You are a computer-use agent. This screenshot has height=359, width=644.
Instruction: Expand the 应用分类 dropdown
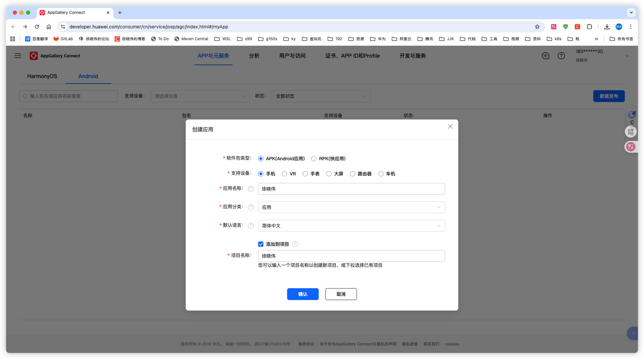351,207
